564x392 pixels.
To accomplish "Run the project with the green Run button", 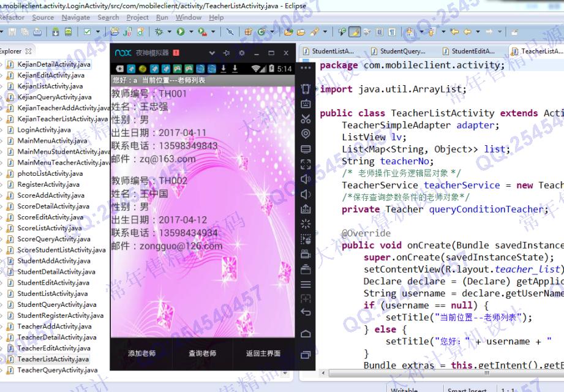I will coord(181,32).
